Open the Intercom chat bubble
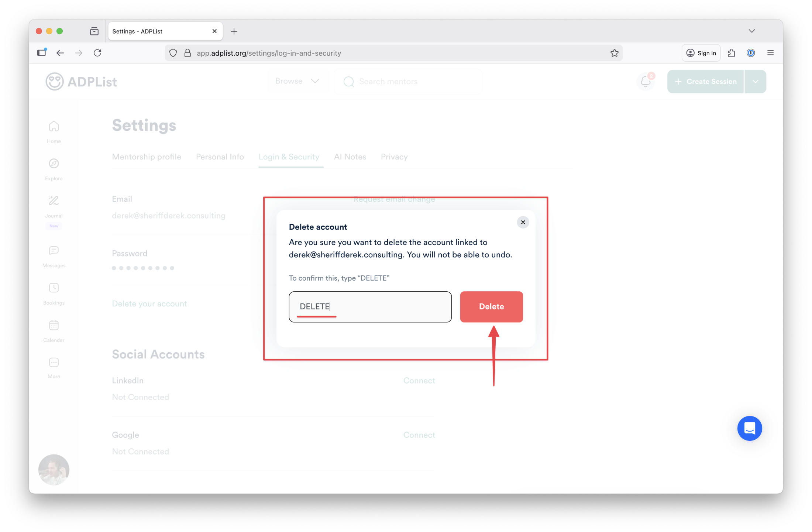 (x=749, y=428)
